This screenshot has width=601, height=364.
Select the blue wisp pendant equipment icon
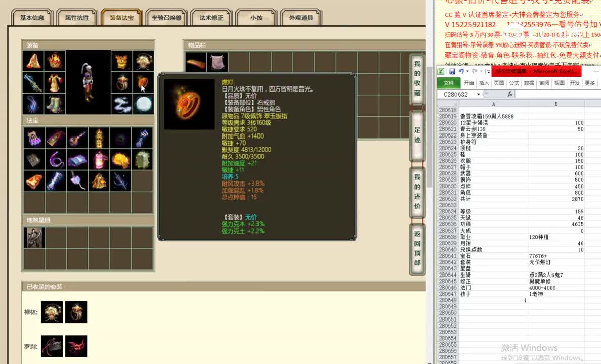pos(33,104)
